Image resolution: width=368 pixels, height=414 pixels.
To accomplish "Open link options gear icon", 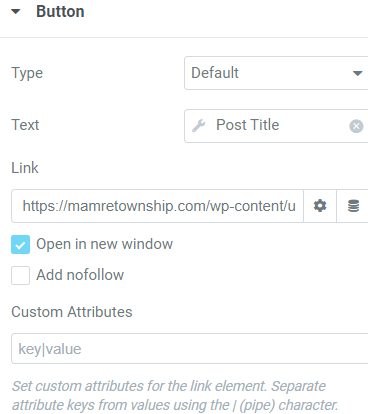I will (320, 206).
